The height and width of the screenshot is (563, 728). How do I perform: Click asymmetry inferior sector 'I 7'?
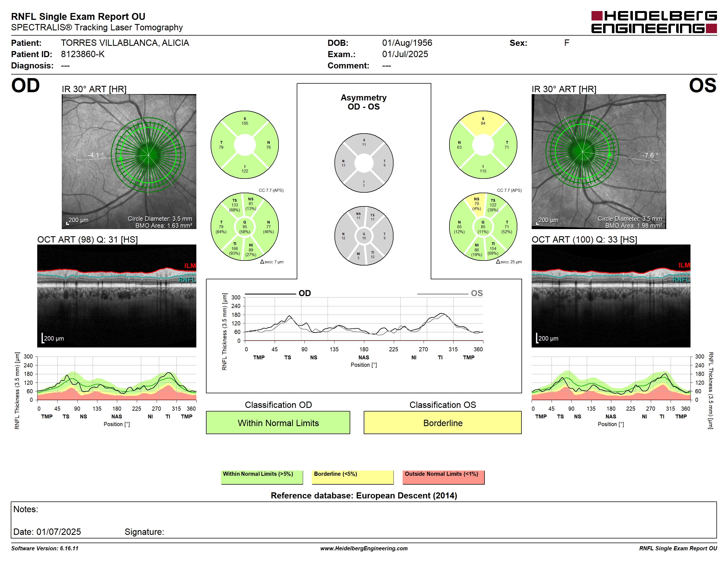364,184
